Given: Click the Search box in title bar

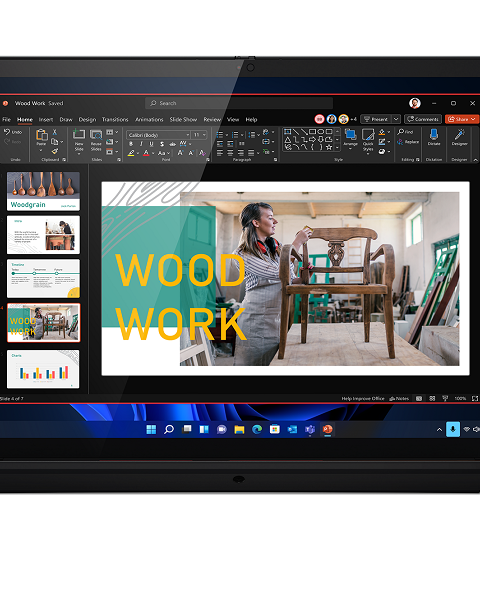Looking at the screenshot, I should tap(239, 103).
